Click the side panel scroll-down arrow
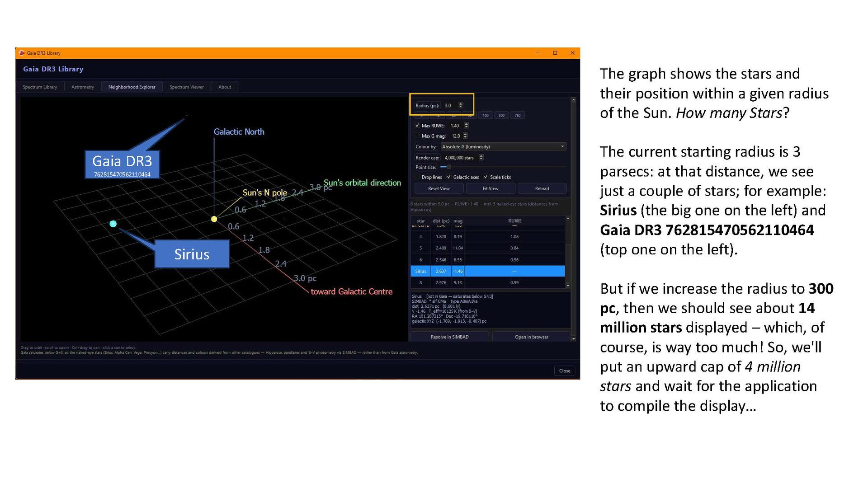868x488 pixels. [574, 338]
